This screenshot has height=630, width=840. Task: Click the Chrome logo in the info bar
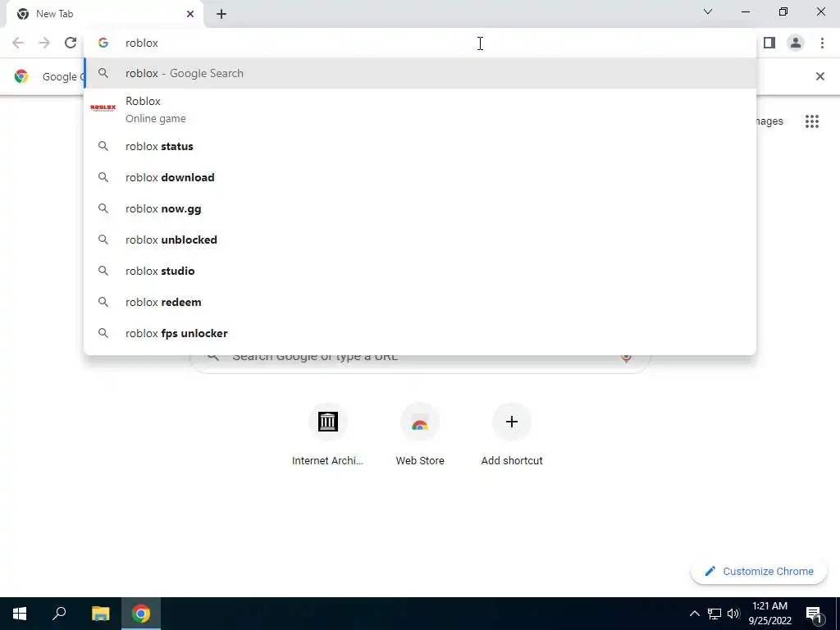tap(21, 76)
